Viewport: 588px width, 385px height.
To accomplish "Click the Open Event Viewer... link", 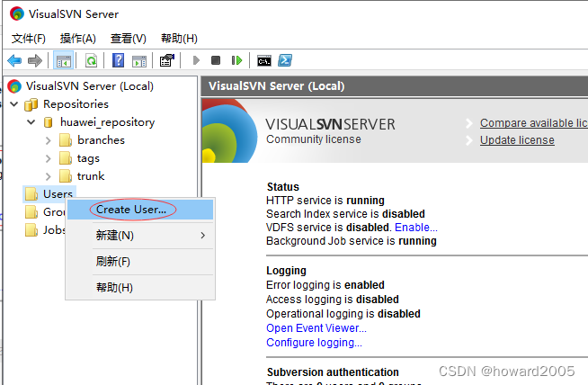I will pos(316,328).
